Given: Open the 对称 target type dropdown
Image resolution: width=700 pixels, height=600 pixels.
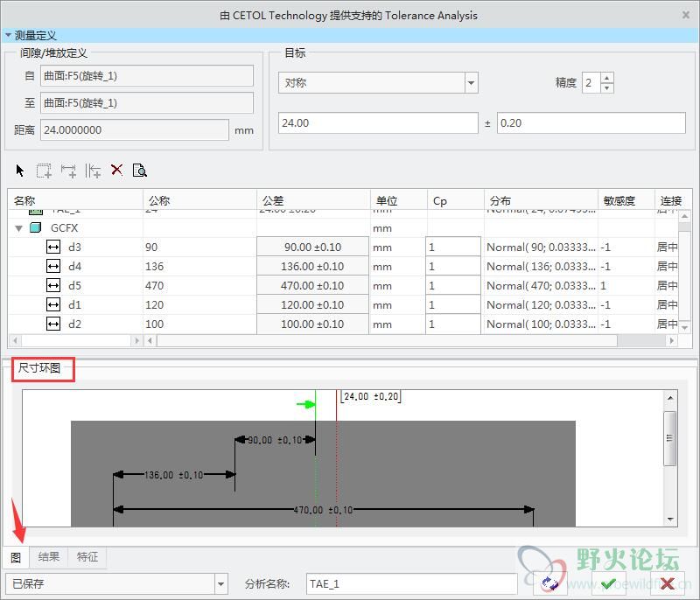Looking at the screenshot, I should click(x=471, y=82).
